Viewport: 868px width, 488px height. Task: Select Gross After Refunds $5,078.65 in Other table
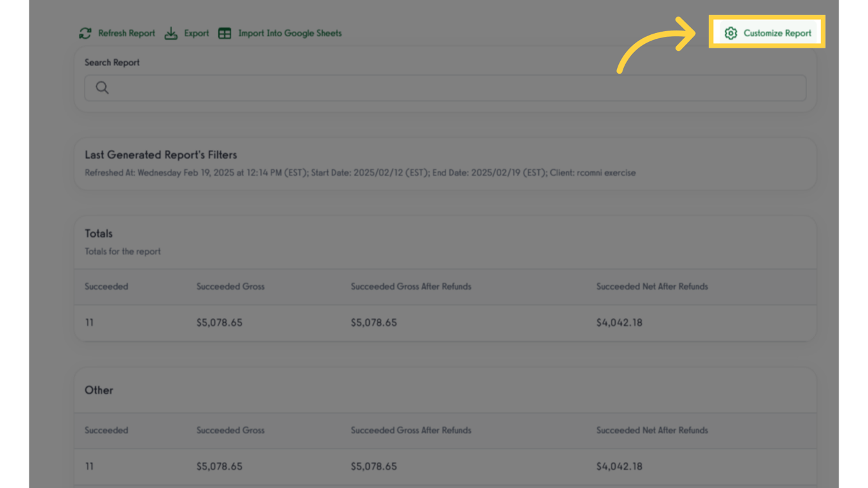pos(374,466)
